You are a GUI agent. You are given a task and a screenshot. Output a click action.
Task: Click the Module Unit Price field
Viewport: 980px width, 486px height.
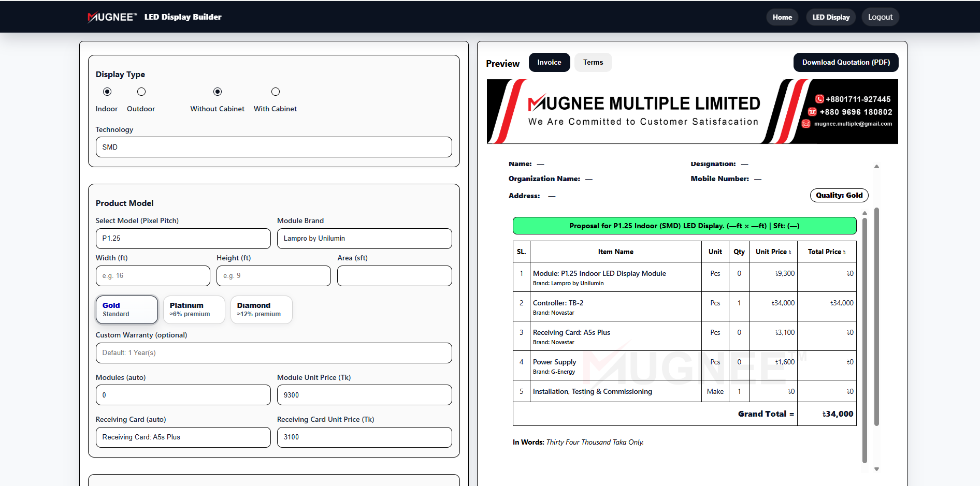click(364, 395)
